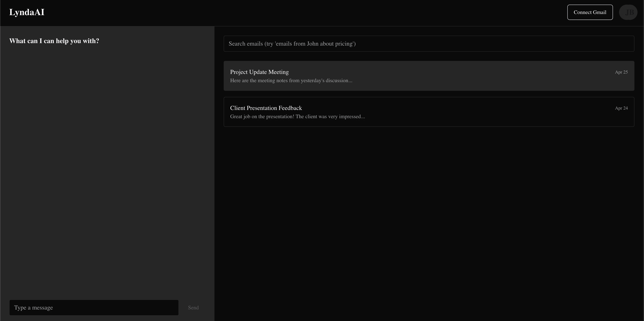Click the 'What can I help' heading
Viewport: 644px width, 321px height.
[54, 41]
